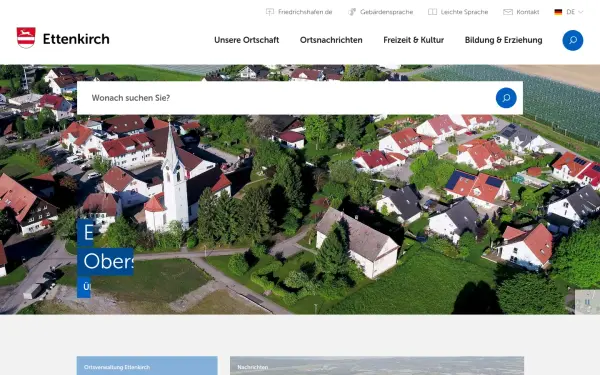Click the Kontakt envelope icon

(508, 12)
